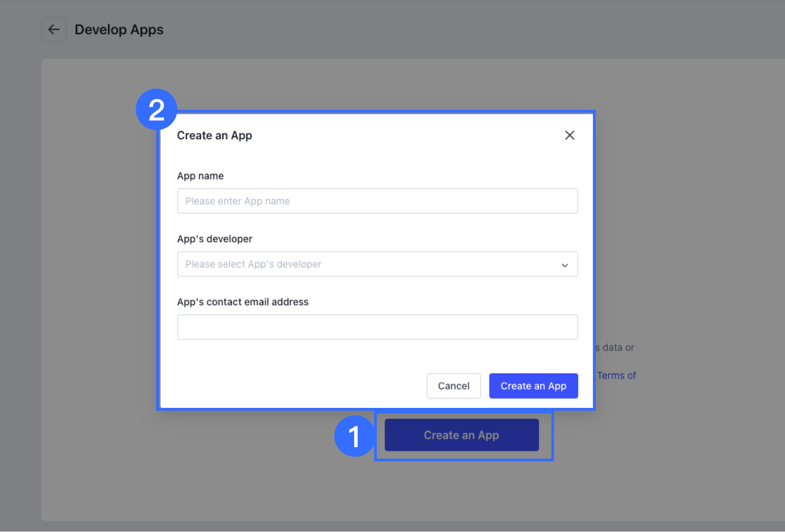785x532 pixels.
Task: Click the Create an App dialog title
Action: [214, 135]
